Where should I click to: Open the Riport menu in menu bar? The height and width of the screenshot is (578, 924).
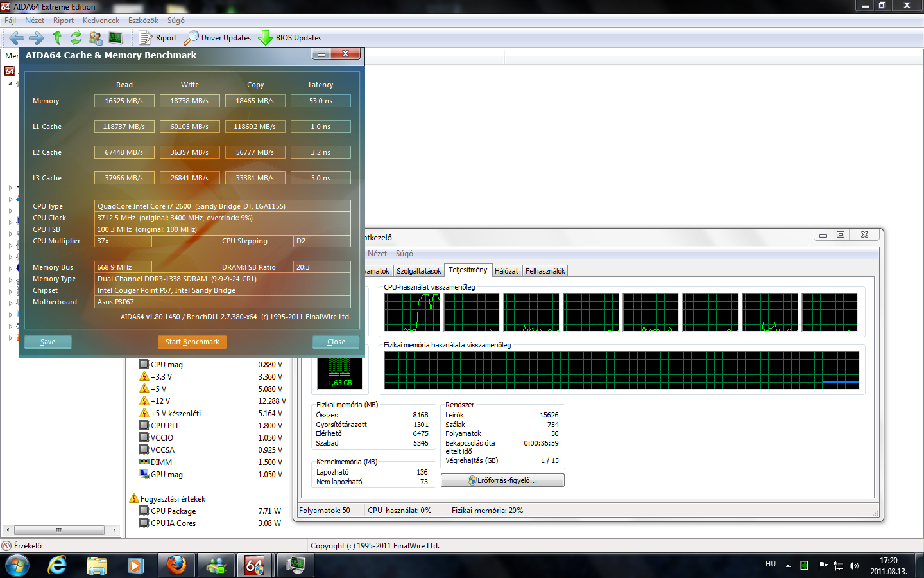pyautogui.click(x=64, y=21)
